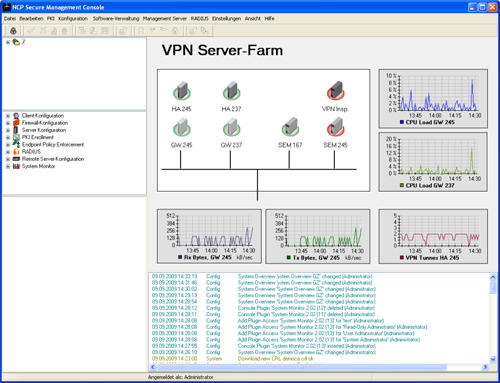Expand the Endpoint Policy Enforcement node
Viewport: 500px width, 383px height.
[8, 145]
